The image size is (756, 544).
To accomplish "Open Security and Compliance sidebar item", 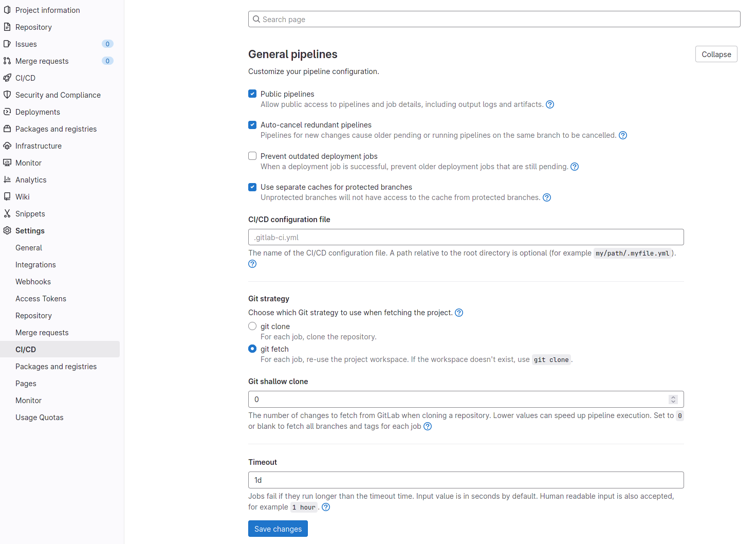I will [x=60, y=95].
